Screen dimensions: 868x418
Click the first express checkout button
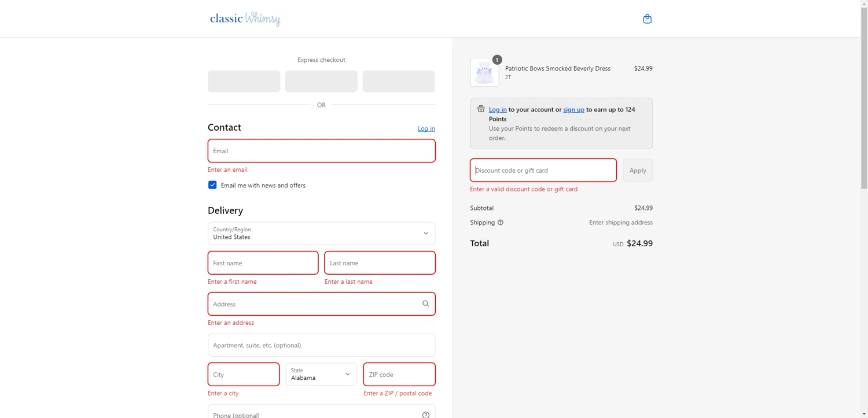(244, 82)
